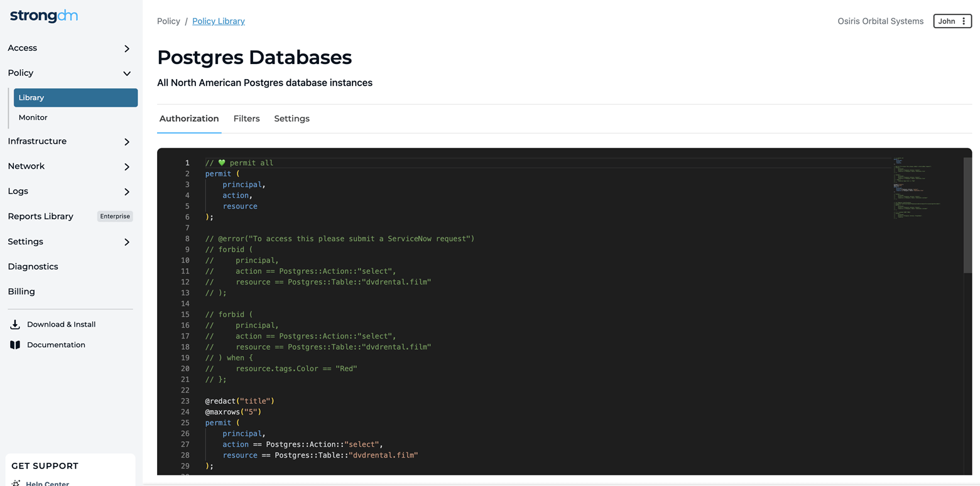Click the All North American Postgres description
The height and width of the screenshot is (486, 980).
pos(264,83)
